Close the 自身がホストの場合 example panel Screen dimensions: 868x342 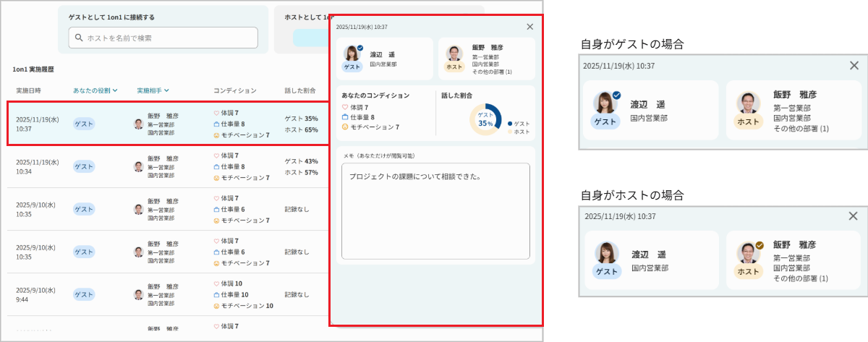(854, 215)
